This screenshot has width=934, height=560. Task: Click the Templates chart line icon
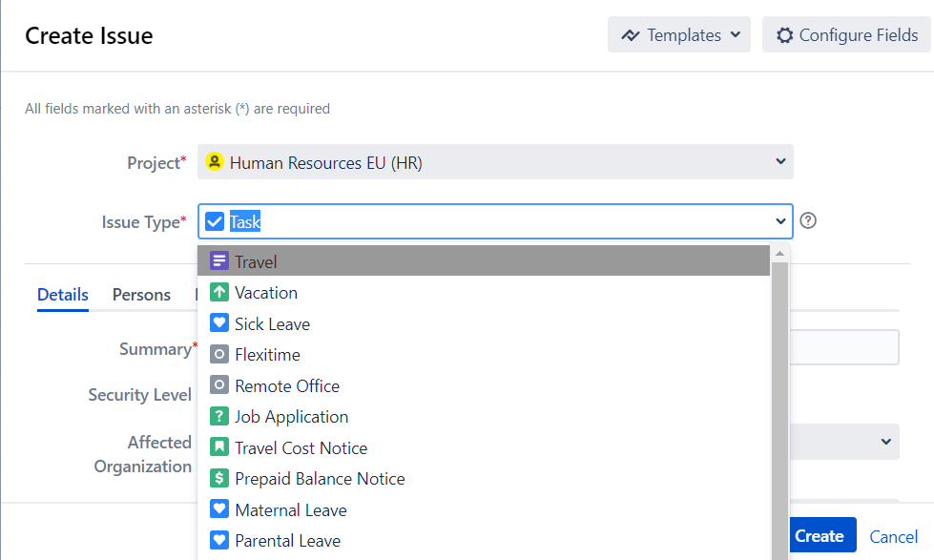[x=631, y=35]
